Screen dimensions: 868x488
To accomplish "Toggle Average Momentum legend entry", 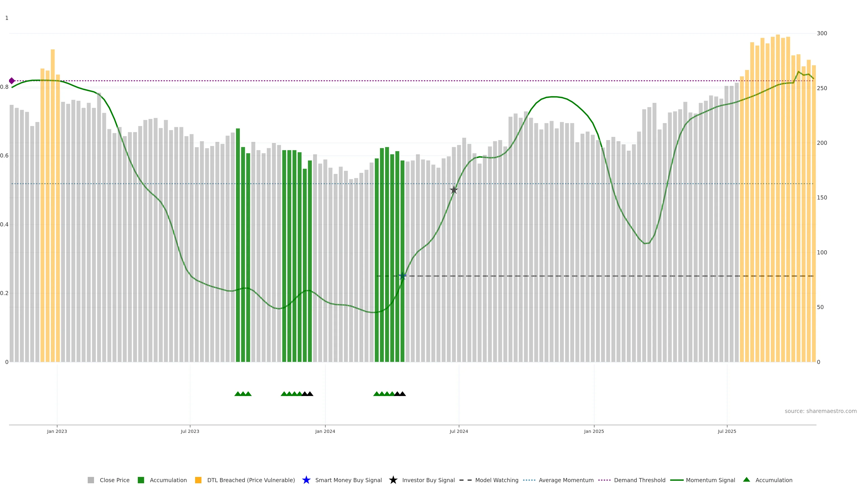I will point(566,480).
